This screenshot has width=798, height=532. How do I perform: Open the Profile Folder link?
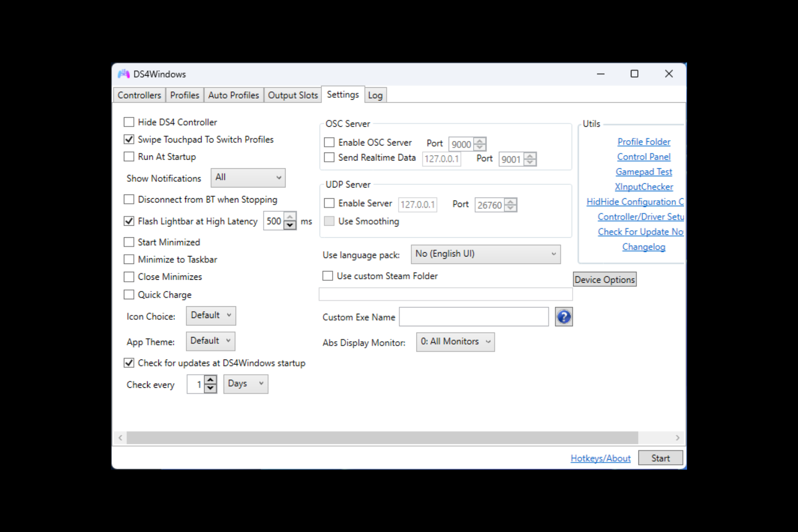coord(644,142)
